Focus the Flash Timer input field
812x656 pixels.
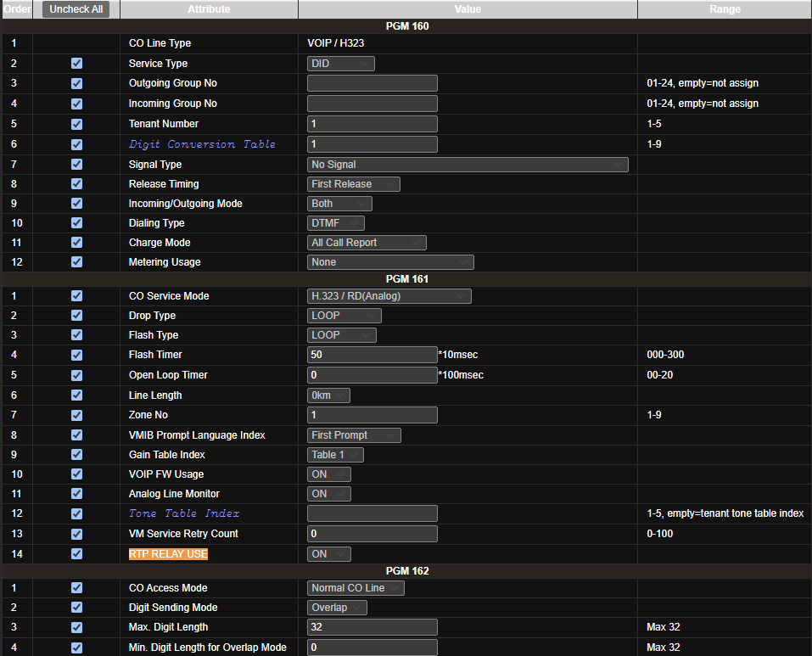[372, 355]
